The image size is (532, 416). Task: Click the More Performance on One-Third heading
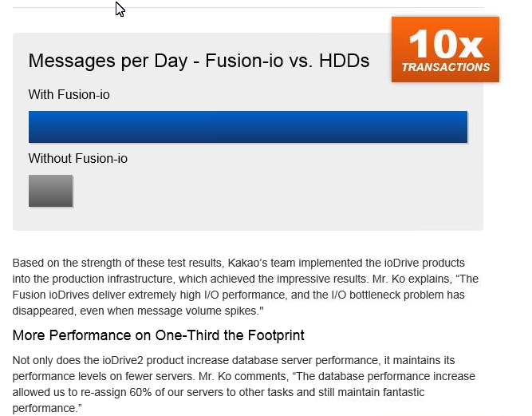158,335
